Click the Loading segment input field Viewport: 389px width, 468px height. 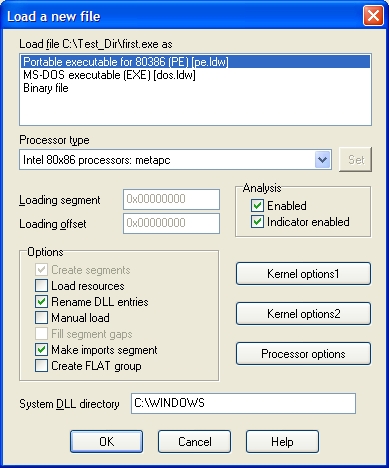tap(171, 199)
